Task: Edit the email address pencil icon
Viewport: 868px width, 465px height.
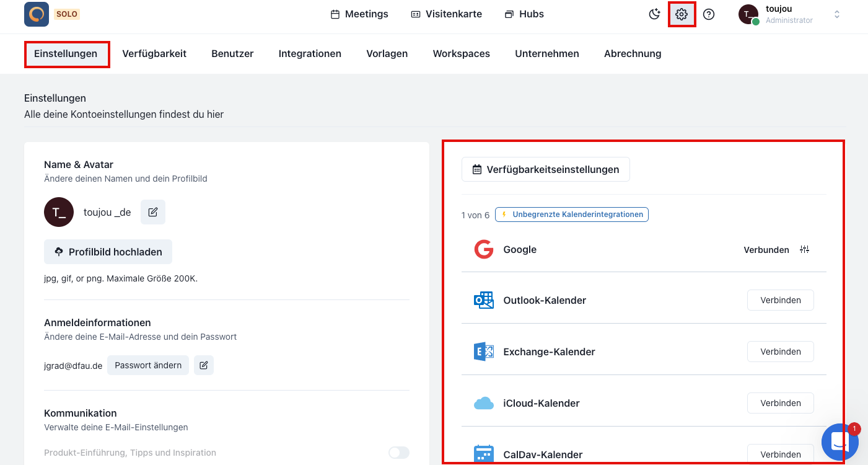Action: (x=204, y=365)
